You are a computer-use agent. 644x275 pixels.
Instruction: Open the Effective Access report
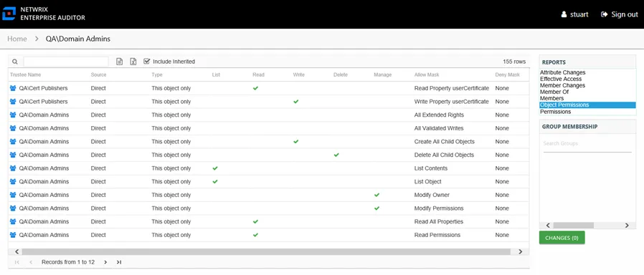coord(561,79)
